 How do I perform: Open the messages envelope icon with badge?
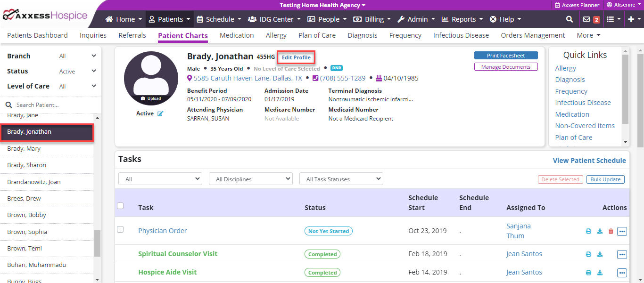click(591, 19)
